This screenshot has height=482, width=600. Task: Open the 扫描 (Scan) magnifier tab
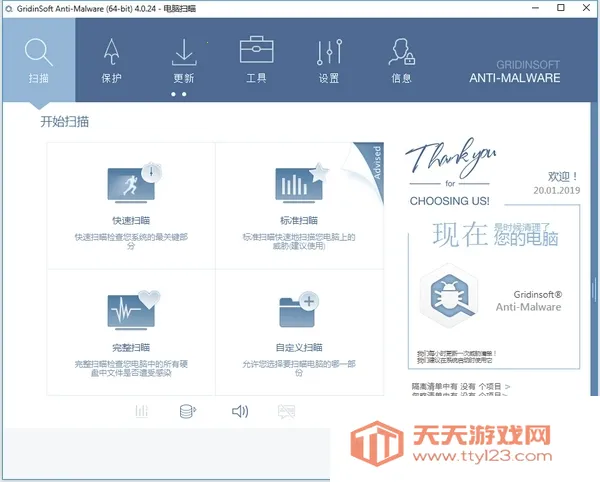click(38, 60)
